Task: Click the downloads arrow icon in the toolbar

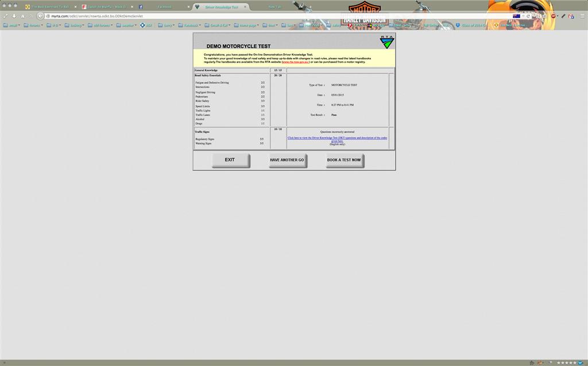Action: coord(14,16)
